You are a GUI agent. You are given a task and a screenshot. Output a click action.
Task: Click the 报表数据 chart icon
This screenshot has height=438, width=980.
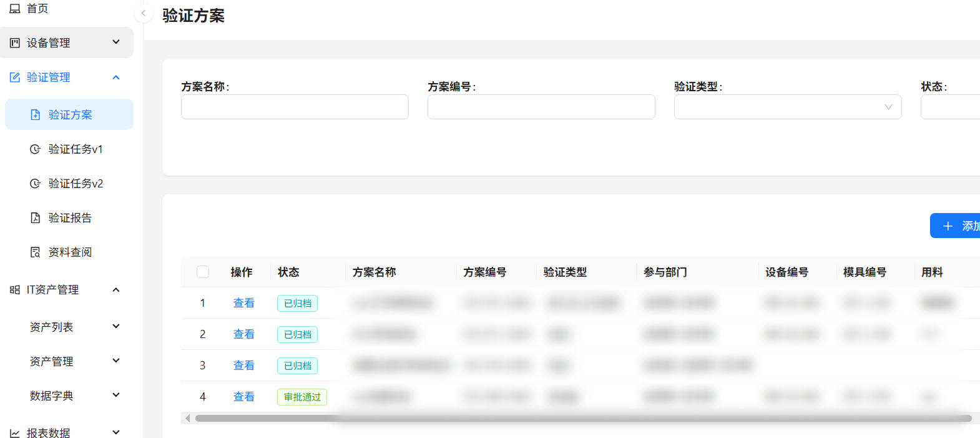point(15,433)
